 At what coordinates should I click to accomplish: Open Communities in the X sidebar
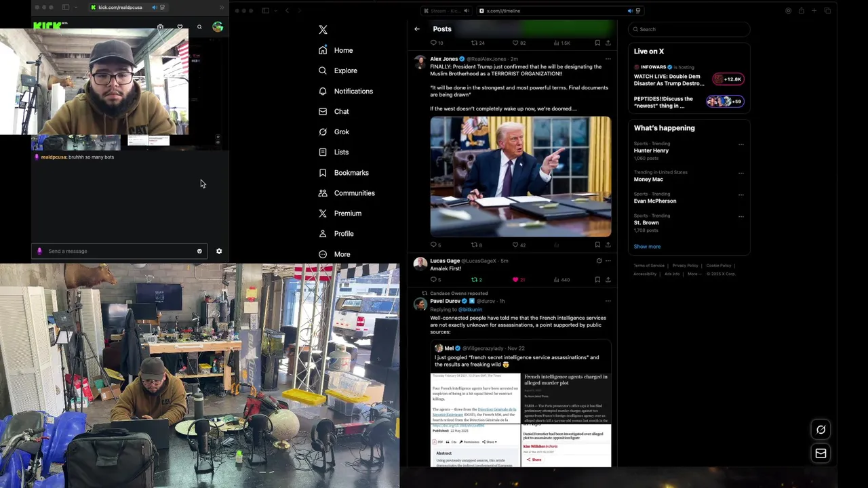[347, 193]
